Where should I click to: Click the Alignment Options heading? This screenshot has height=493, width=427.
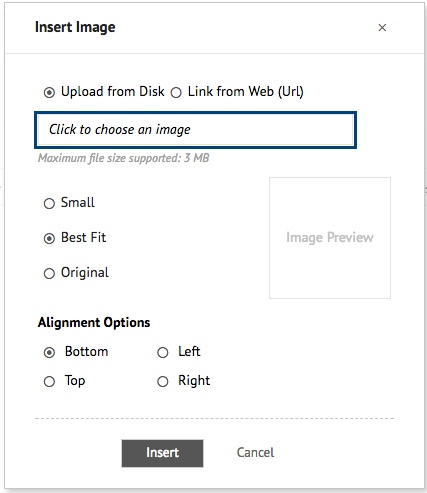pyautogui.click(x=94, y=323)
